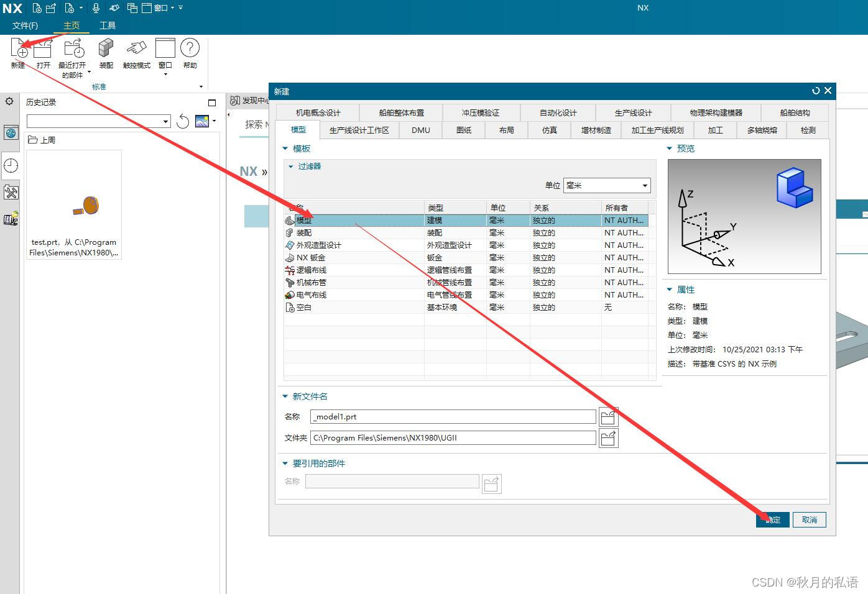Maximize the 历史记录 panel square icon
Image resolution: width=868 pixels, height=594 pixels.
(212, 103)
